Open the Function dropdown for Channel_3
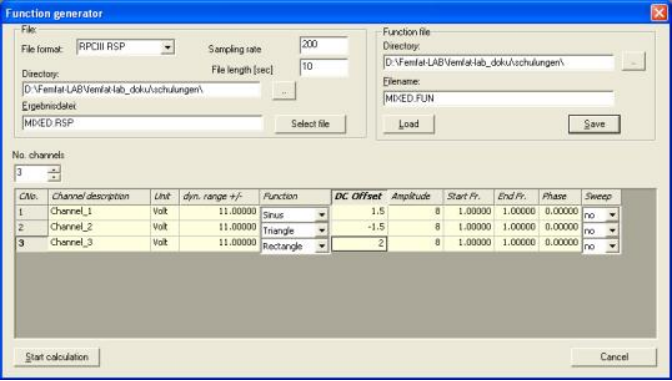 click(x=322, y=246)
